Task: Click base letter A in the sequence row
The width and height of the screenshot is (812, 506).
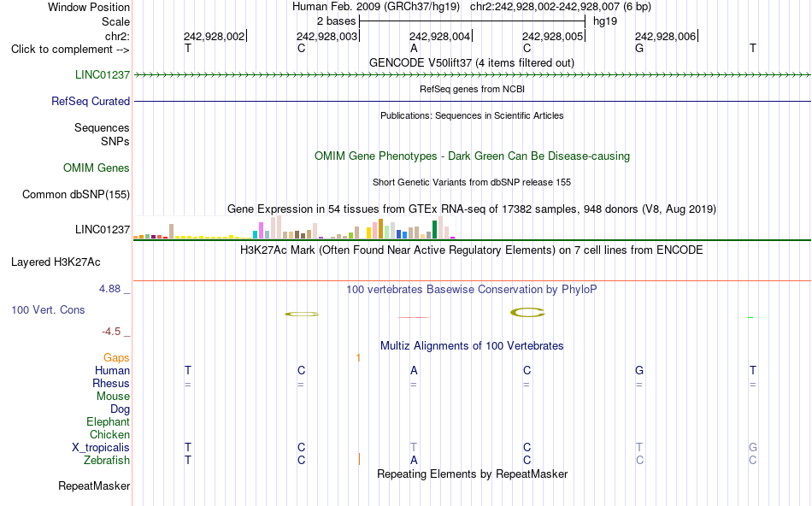Action: coord(414,49)
